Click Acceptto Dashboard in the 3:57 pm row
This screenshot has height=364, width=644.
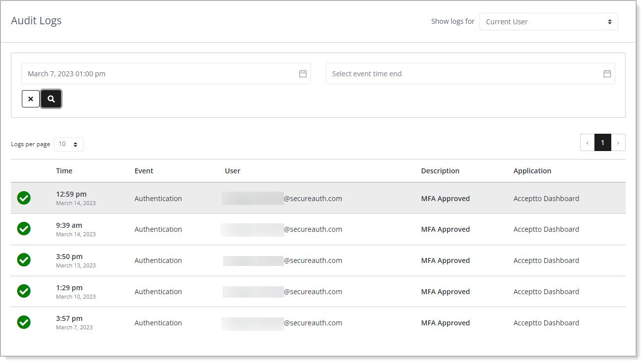click(546, 323)
